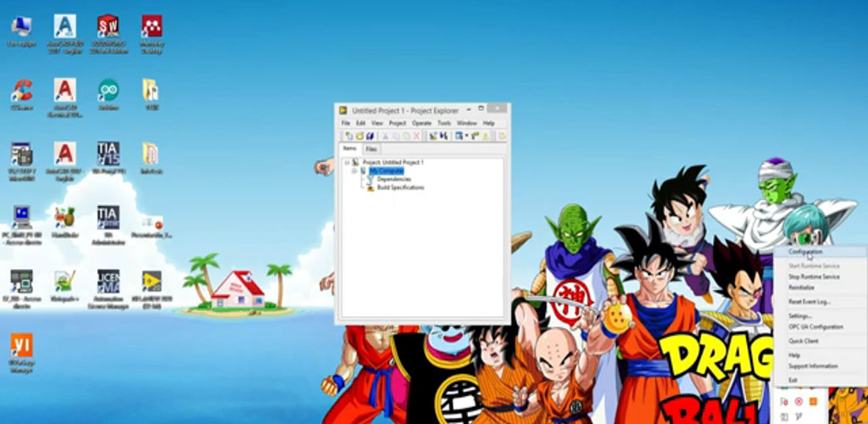Click the last toolbar icon on the right
Screen dimensions: 868x424
pyautogui.click(x=503, y=136)
